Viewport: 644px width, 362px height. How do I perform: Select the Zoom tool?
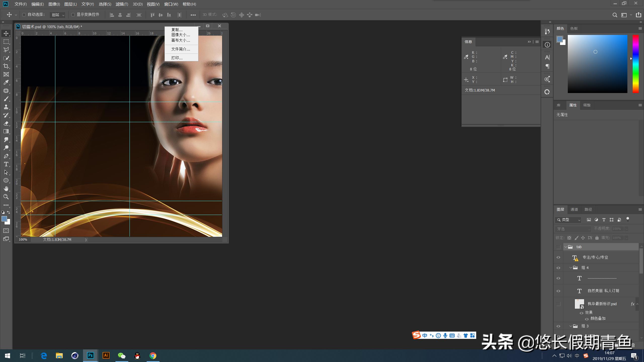(6, 197)
